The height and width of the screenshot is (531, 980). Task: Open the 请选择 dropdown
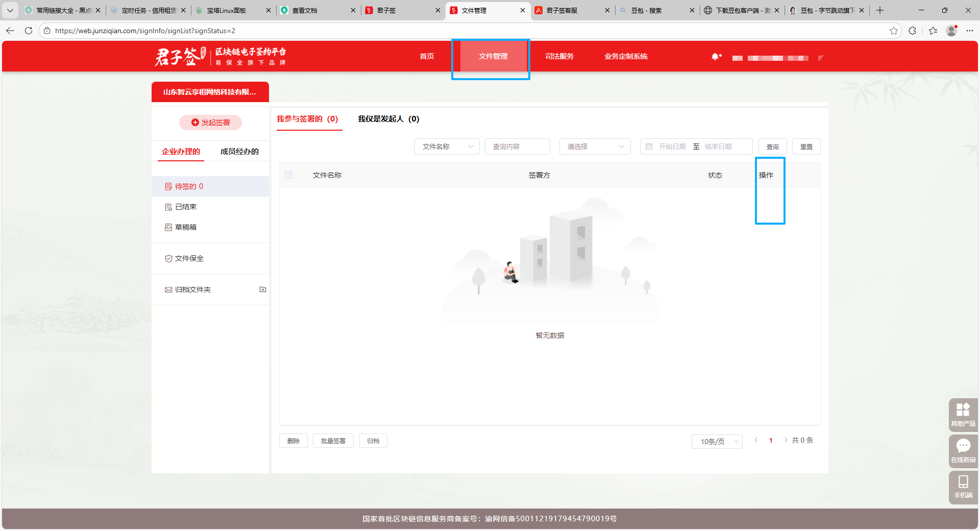[595, 147]
